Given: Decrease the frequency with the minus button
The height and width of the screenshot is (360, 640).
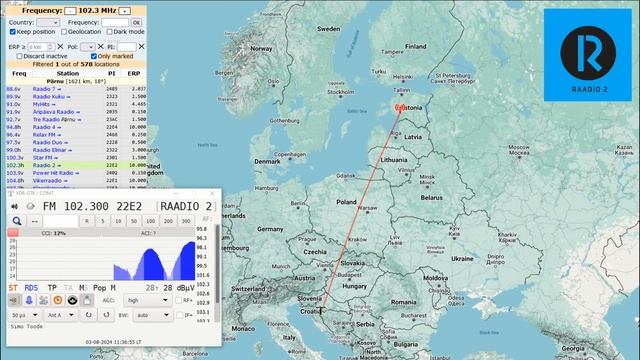Looking at the screenshot, I should click(70, 11).
